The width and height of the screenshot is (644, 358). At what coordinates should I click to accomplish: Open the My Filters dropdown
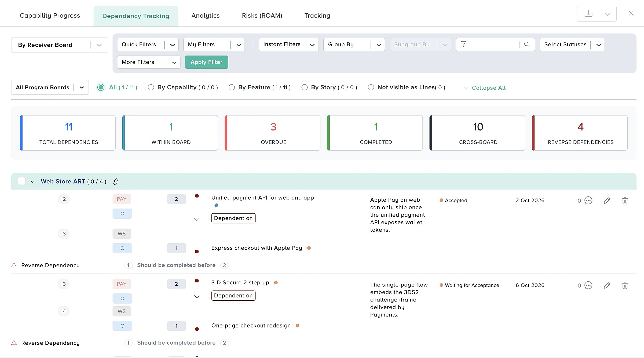214,44
